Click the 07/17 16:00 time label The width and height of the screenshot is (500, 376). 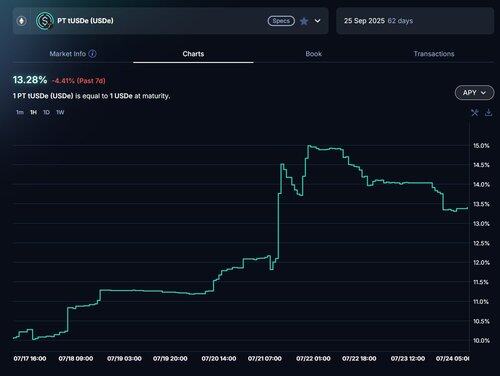click(30, 359)
